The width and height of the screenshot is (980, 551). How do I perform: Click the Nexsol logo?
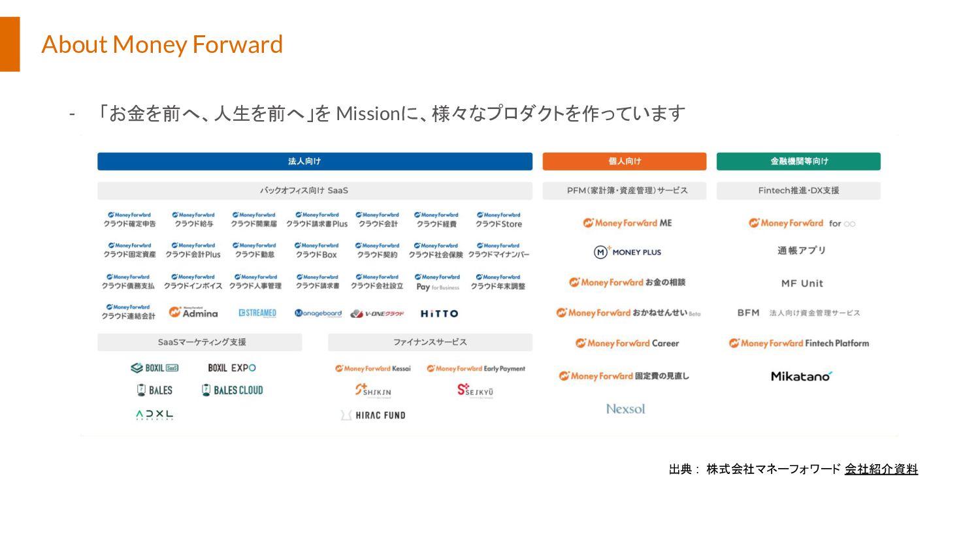pos(625,409)
